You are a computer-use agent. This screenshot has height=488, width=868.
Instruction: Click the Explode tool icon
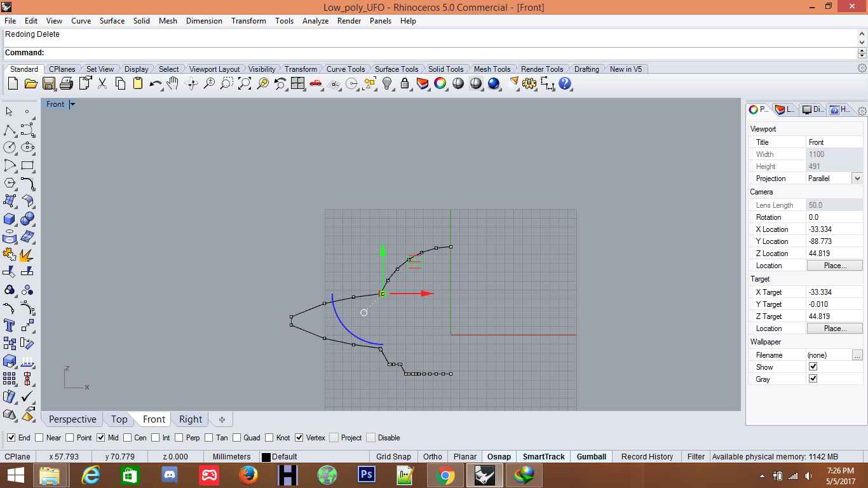click(27, 254)
